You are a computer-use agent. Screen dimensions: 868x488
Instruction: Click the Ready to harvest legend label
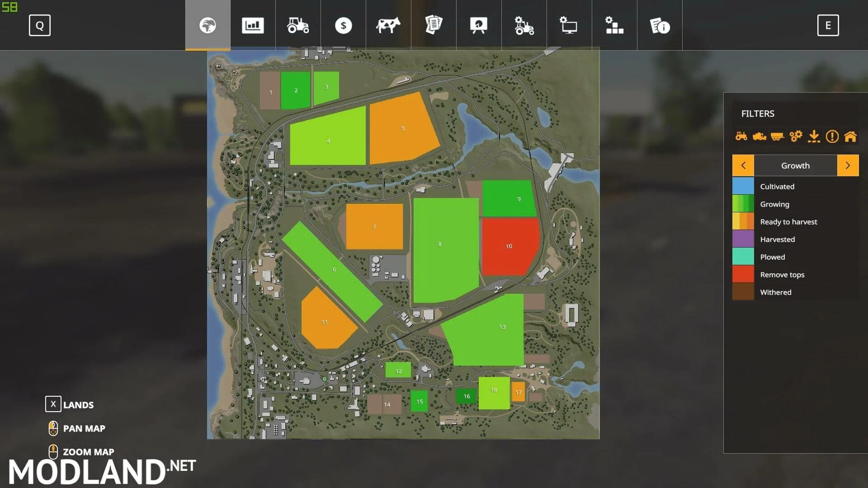coord(788,221)
